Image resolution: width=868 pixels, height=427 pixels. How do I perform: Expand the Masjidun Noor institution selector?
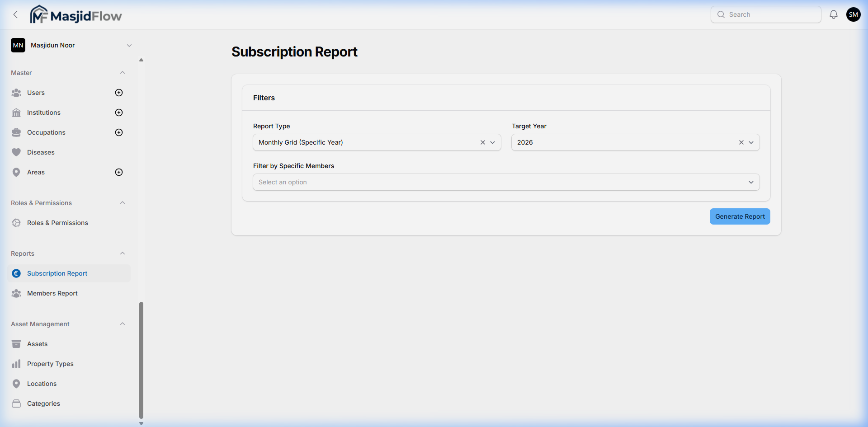pos(129,45)
